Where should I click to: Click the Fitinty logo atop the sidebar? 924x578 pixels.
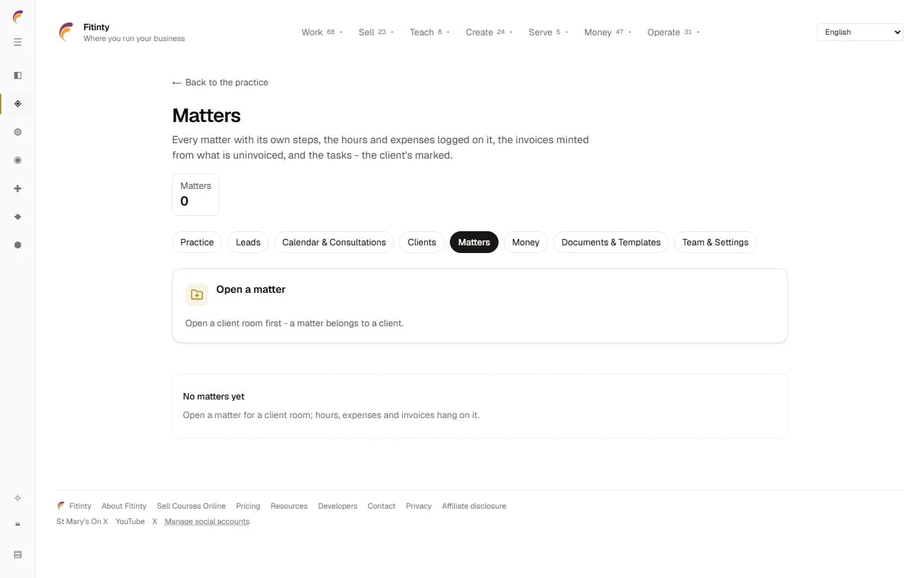click(x=18, y=17)
